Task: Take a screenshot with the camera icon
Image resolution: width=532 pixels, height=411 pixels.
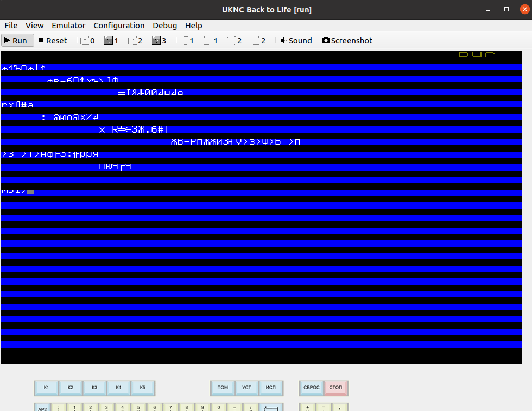Action: 347,41
